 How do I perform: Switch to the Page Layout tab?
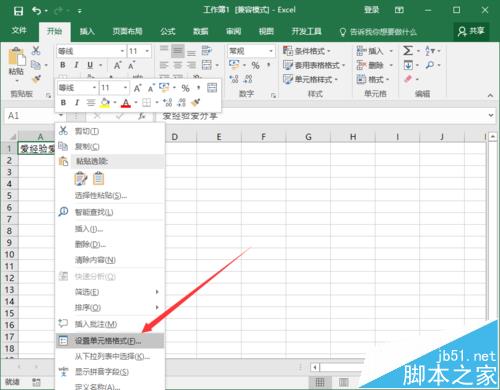point(127,31)
